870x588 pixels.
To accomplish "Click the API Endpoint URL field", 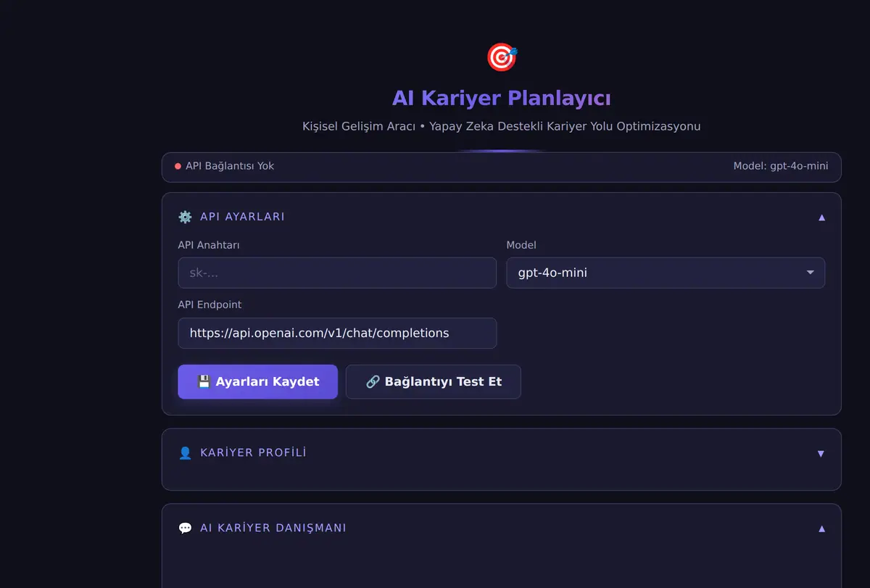I will coord(337,333).
